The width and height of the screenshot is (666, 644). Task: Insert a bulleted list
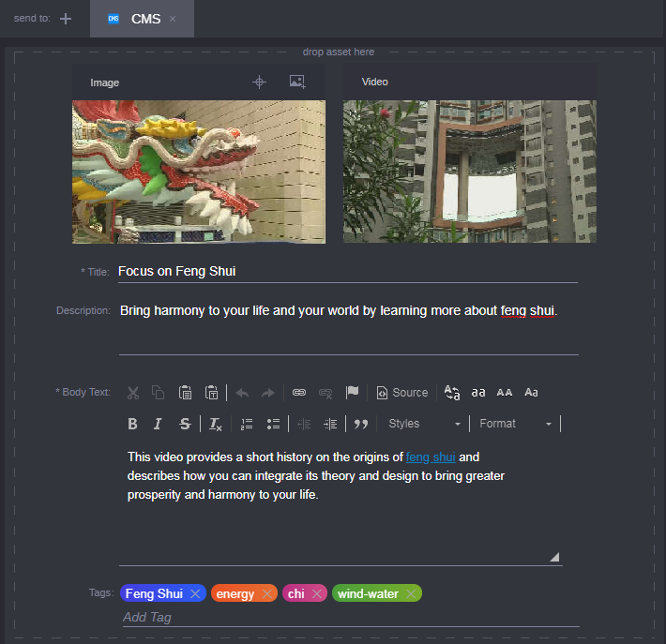point(273,424)
